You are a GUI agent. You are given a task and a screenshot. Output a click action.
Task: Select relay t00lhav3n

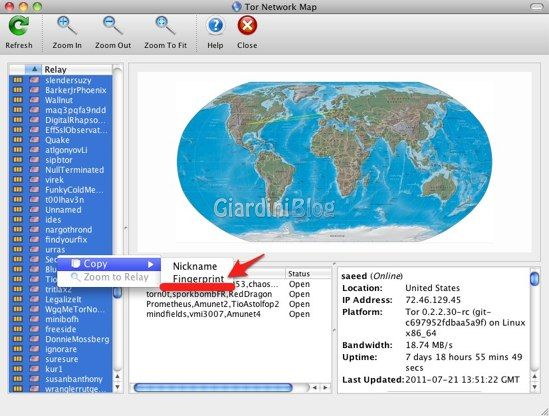[x=64, y=200]
